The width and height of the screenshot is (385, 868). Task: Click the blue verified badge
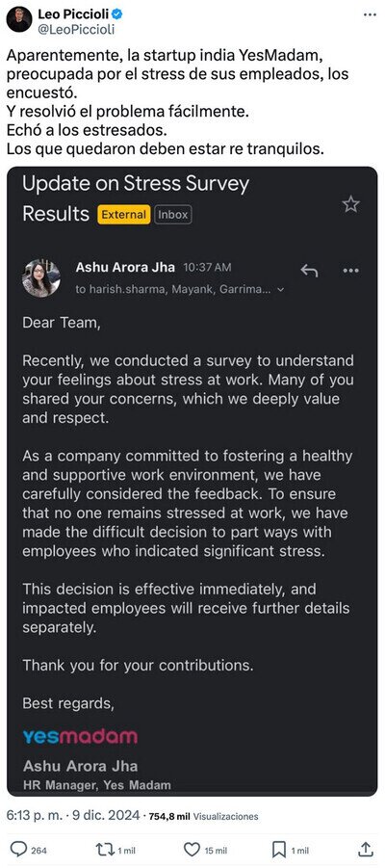(117, 13)
